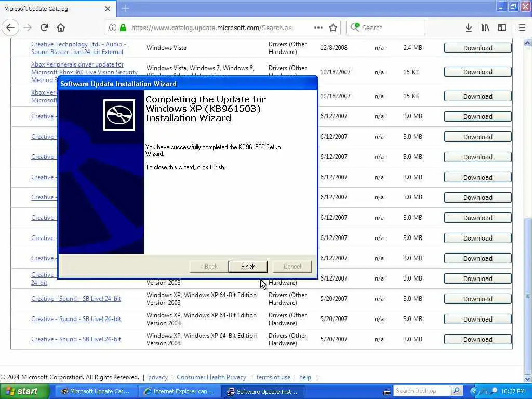Open the last Creative - Sound - SB Live! 24-bit link
532x399 pixels.
point(76,339)
